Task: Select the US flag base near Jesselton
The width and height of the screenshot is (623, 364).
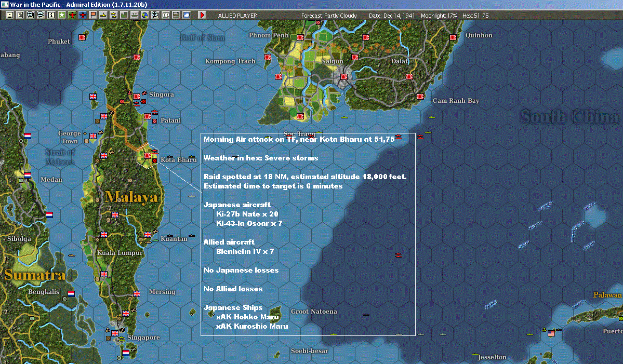Action: (551, 333)
